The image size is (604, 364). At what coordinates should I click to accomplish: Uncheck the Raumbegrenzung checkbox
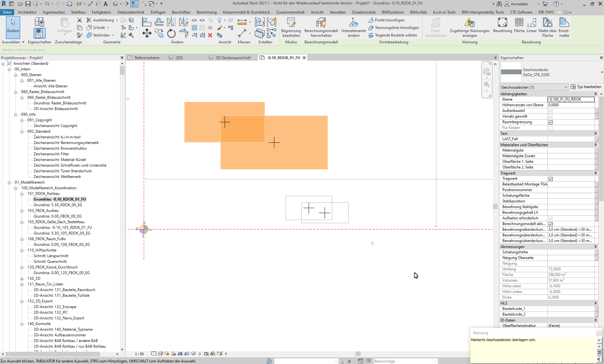tap(551, 122)
